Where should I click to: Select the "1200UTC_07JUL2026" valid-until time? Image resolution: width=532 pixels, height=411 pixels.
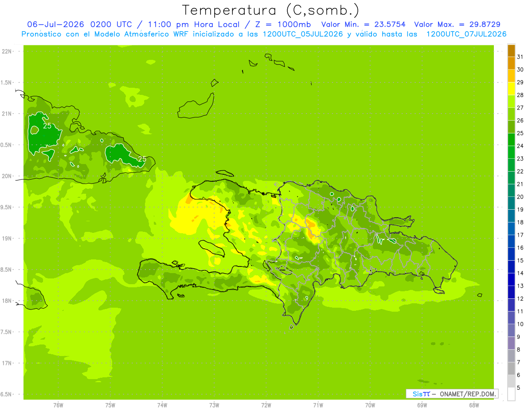click(467, 34)
